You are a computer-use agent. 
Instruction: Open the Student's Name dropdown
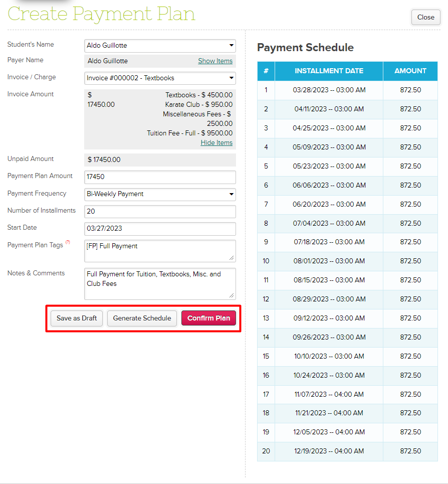tap(160, 46)
